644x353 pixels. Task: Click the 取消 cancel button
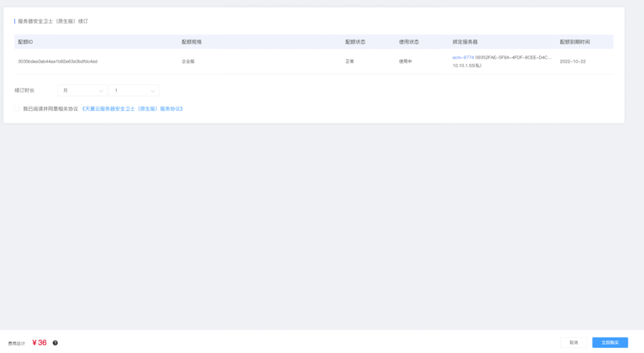point(573,342)
